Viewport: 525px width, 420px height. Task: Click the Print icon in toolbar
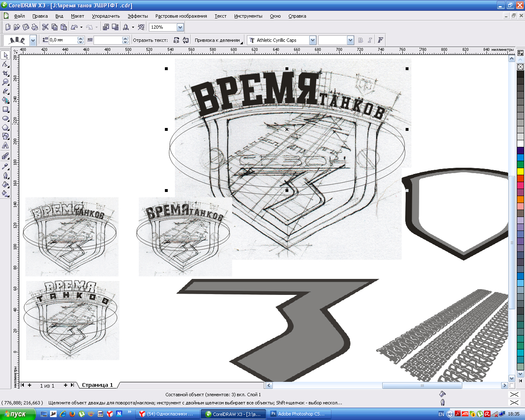35,27
